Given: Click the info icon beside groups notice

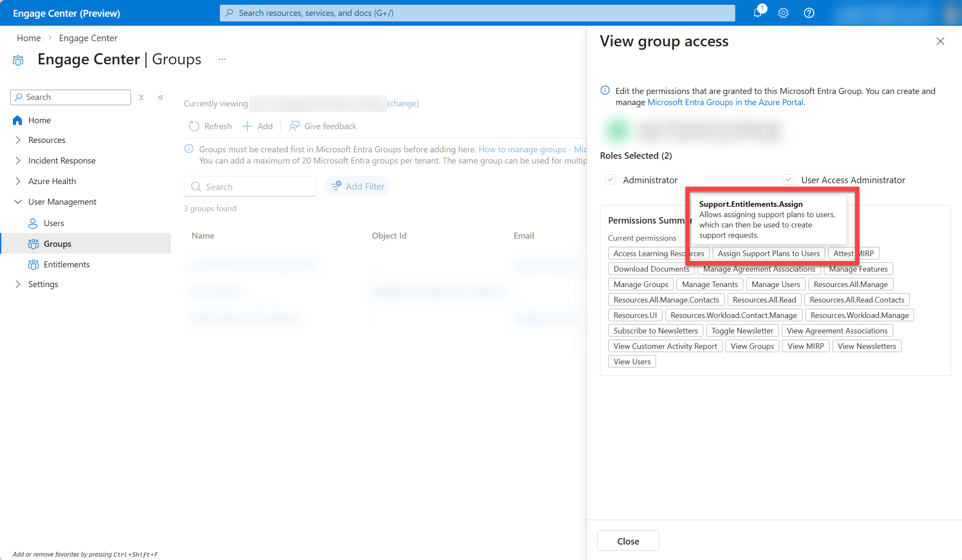Looking at the screenshot, I should click(189, 149).
